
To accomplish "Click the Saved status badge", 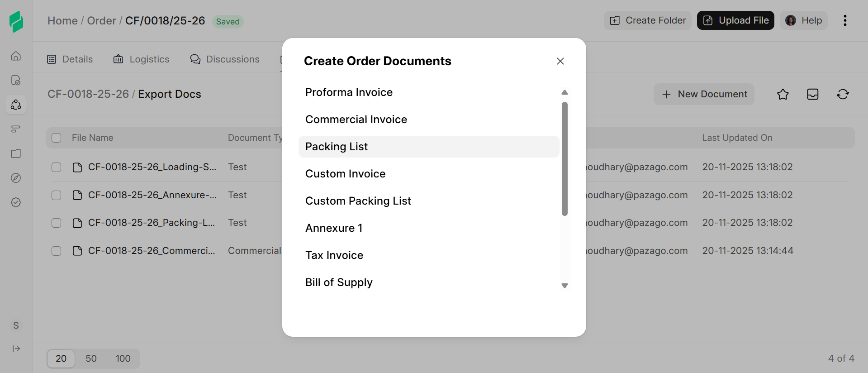I will tap(228, 21).
